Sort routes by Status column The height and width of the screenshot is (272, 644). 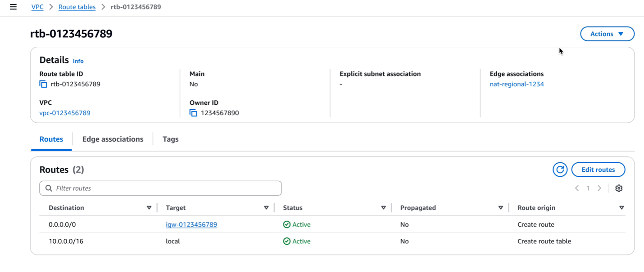(383, 208)
